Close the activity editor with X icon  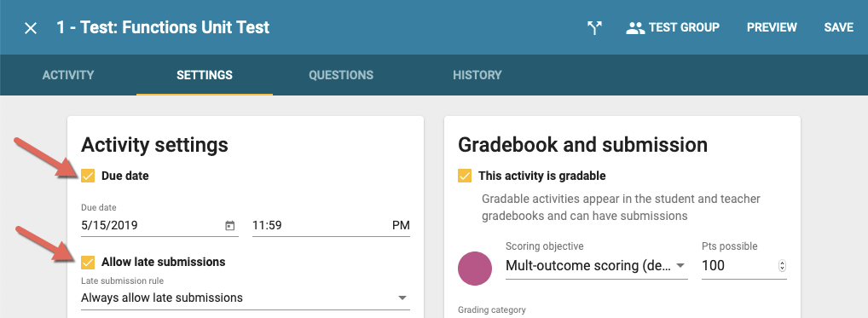(x=31, y=28)
